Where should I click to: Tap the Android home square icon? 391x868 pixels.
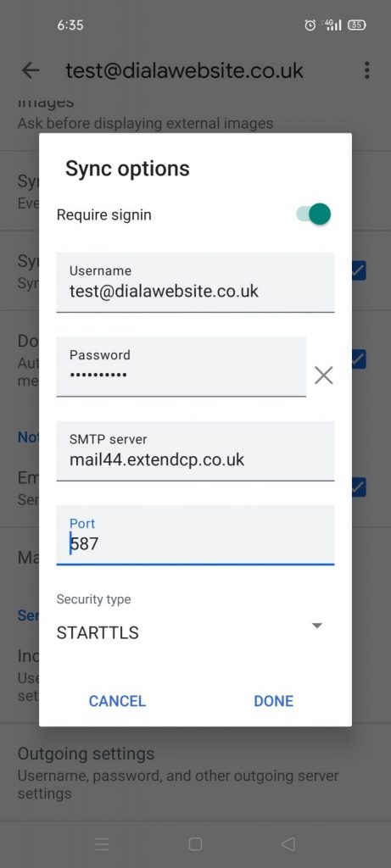pos(195,843)
